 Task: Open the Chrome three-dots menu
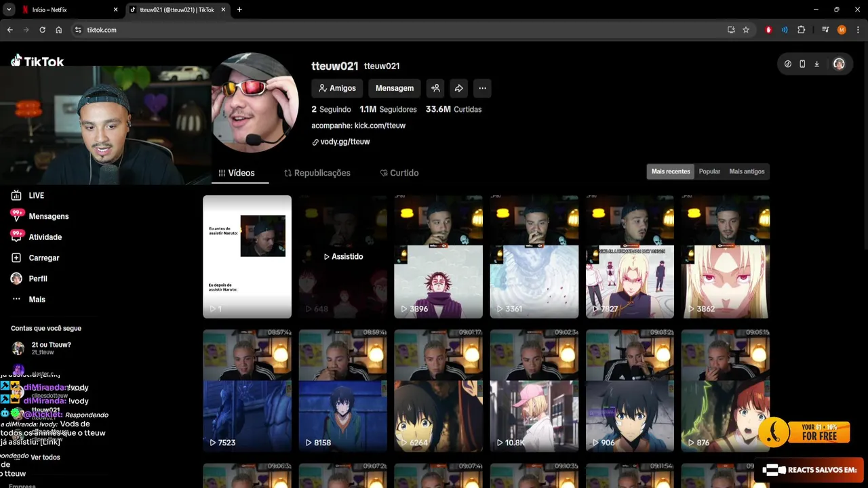[x=858, y=30]
